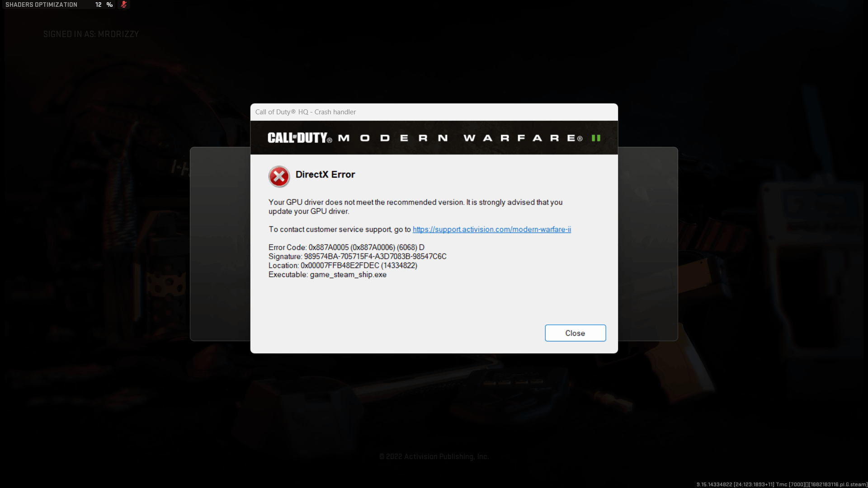The image size is (868, 488).
Task: Click the muted microphone icon
Action: click(x=123, y=5)
